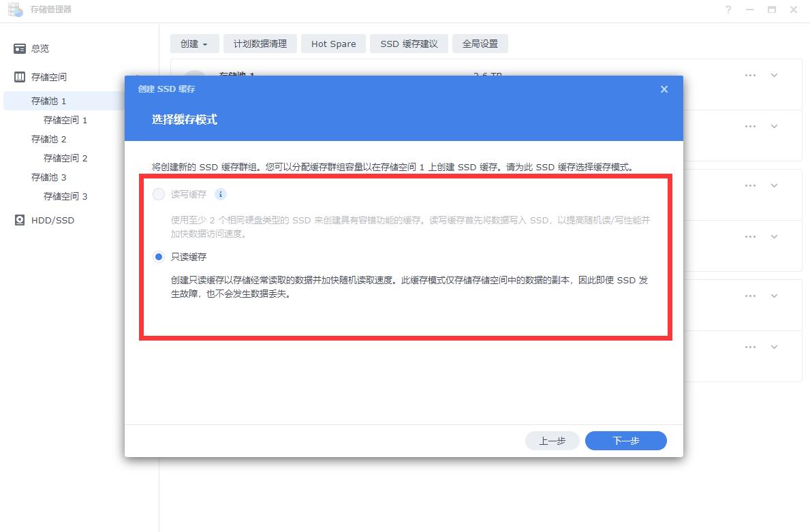The width and height of the screenshot is (810, 532).
Task: Open the 全局设置 menu item
Action: pyautogui.click(x=480, y=43)
